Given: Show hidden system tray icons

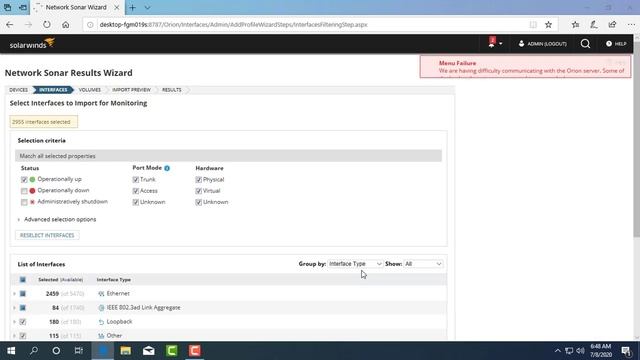Looking at the screenshot, I should [557, 351].
